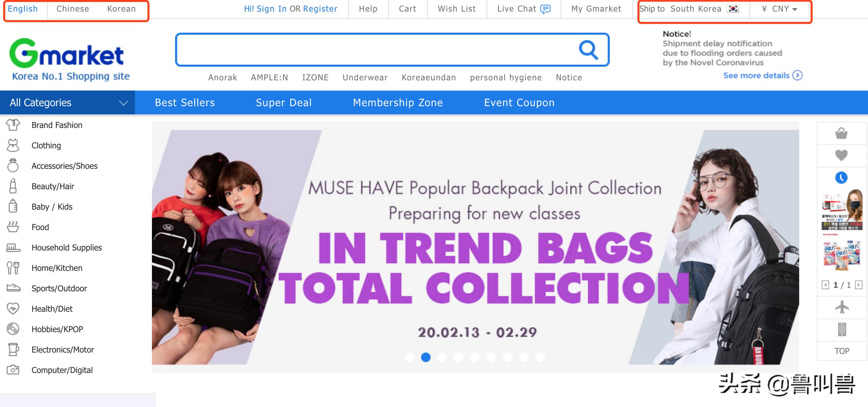Screen dimensions: 868x407
Task: Click the airplane shipping sidebar icon
Action: tap(842, 307)
